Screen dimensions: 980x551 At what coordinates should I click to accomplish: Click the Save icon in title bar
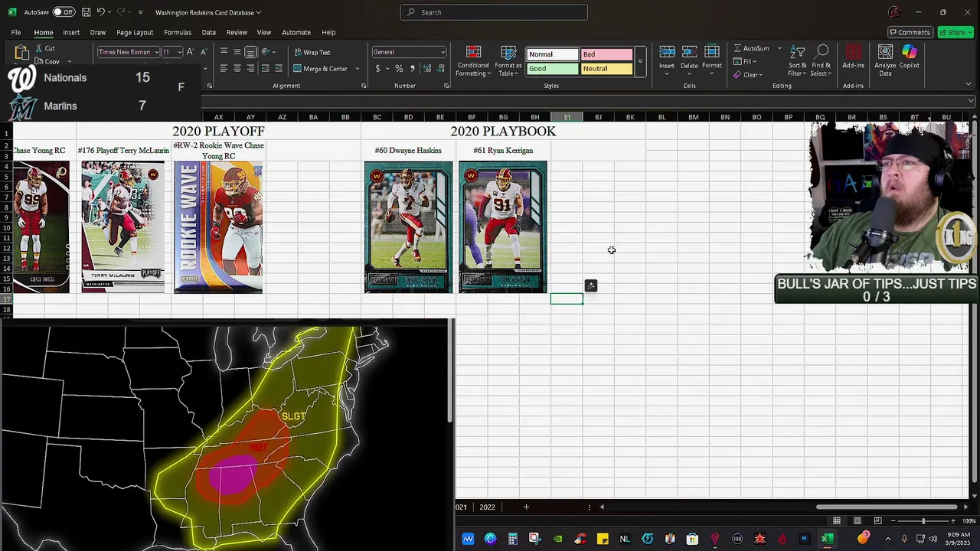tap(86, 12)
